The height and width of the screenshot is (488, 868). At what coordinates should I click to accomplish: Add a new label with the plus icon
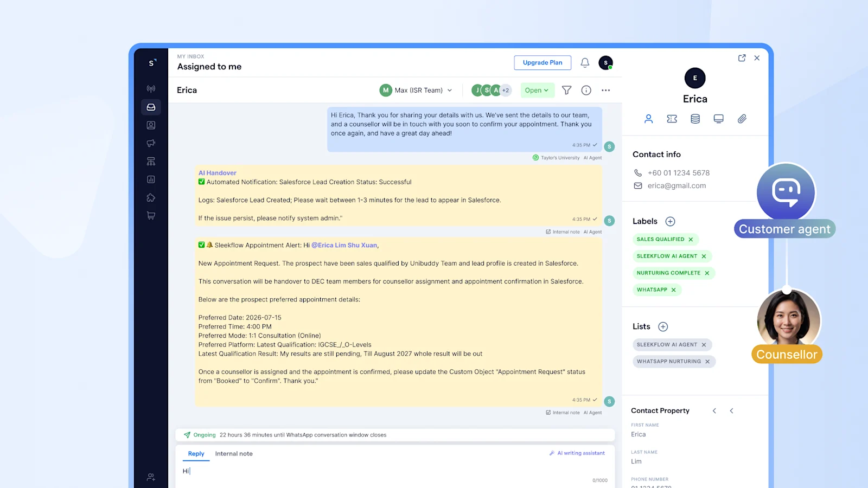[x=670, y=221]
